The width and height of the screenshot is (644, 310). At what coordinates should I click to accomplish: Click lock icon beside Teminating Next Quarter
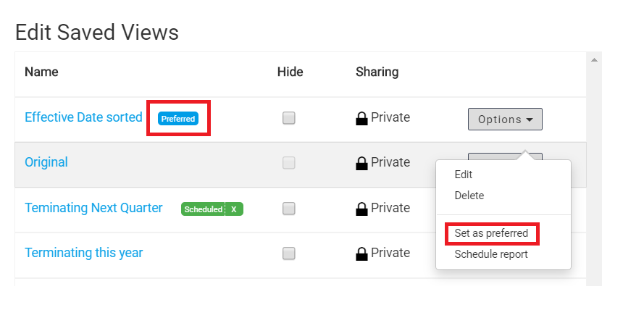[361, 209]
